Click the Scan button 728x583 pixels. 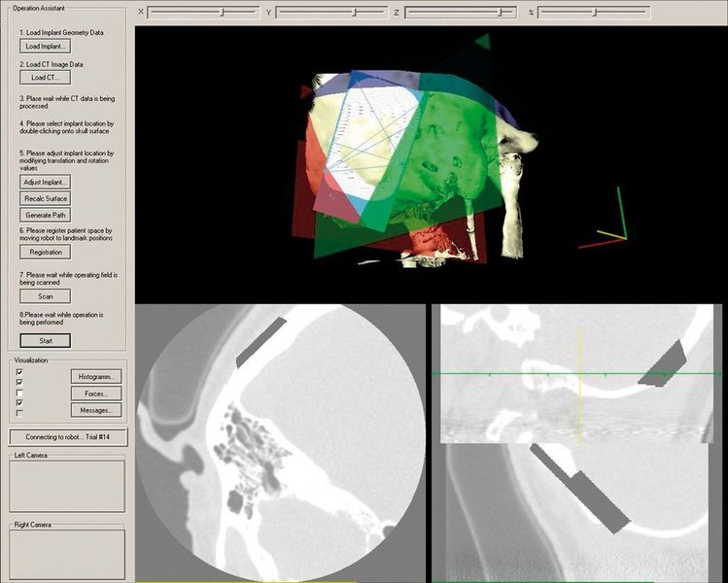(x=46, y=296)
